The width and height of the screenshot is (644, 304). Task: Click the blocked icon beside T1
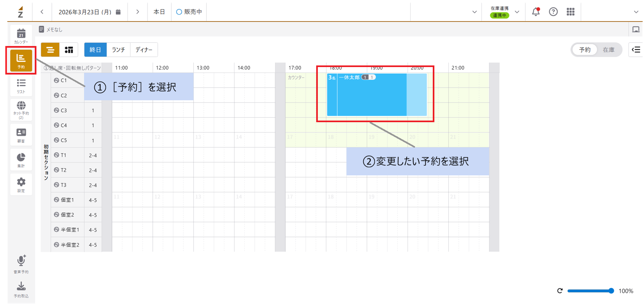[x=56, y=155]
